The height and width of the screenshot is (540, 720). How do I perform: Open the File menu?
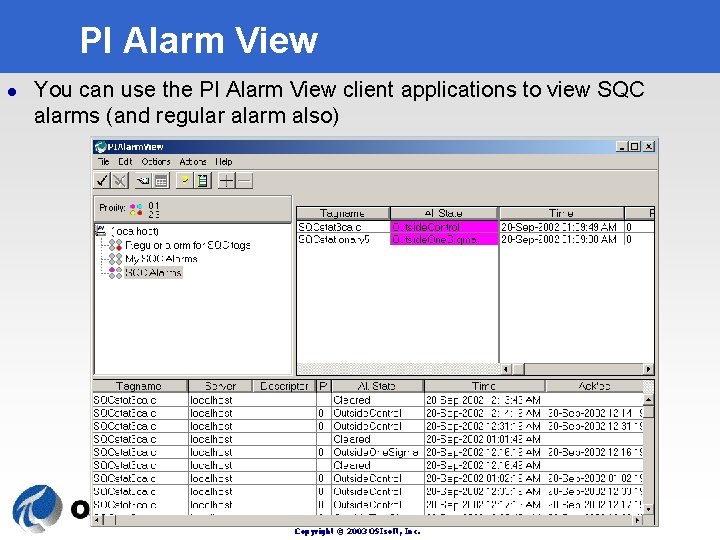[x=103, y=162]
